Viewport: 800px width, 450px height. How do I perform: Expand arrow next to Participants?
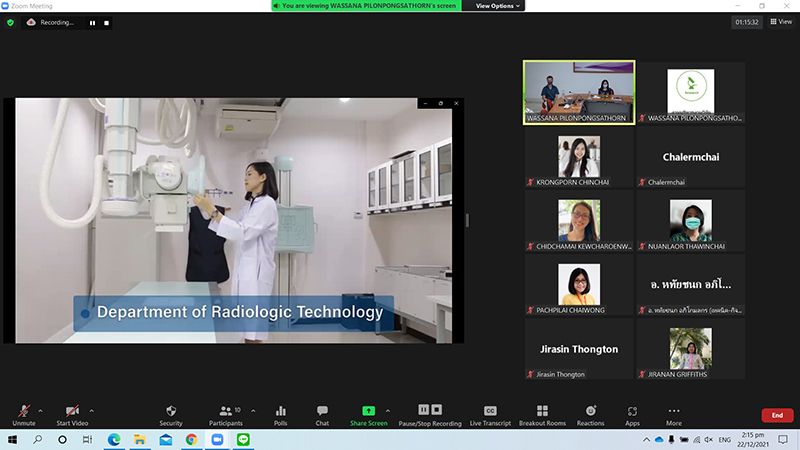[x=253, y=411]
